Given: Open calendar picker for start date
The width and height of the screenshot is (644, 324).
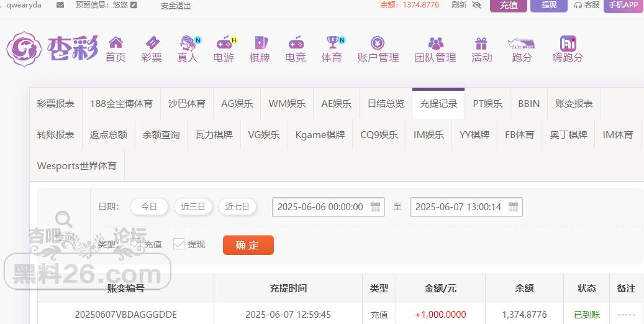Looking at the screenshot, I should coord(376,207).
